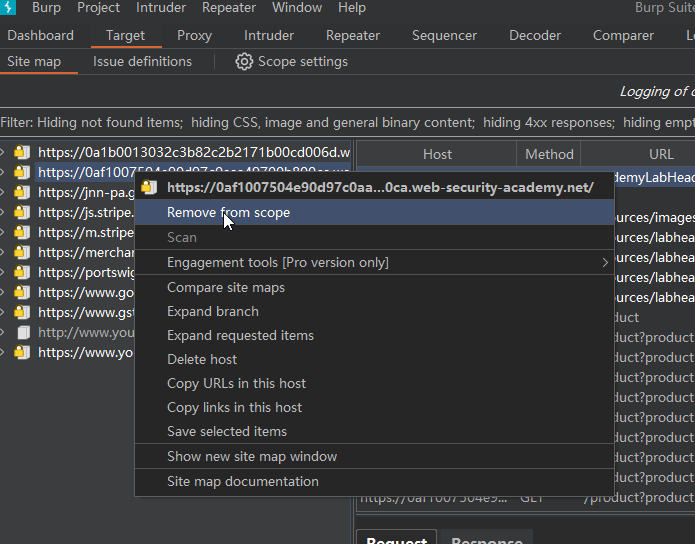Open the Response tab in message viewer
Image resolution: width=695 pixels, height=544 pixels.
click(487, 539)
